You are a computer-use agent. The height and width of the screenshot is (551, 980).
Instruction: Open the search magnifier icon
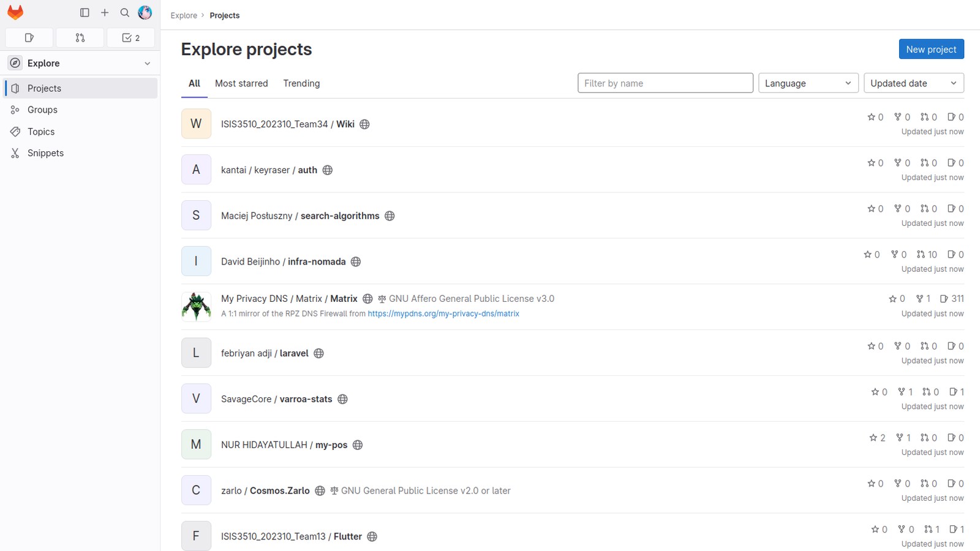point(125,13)
